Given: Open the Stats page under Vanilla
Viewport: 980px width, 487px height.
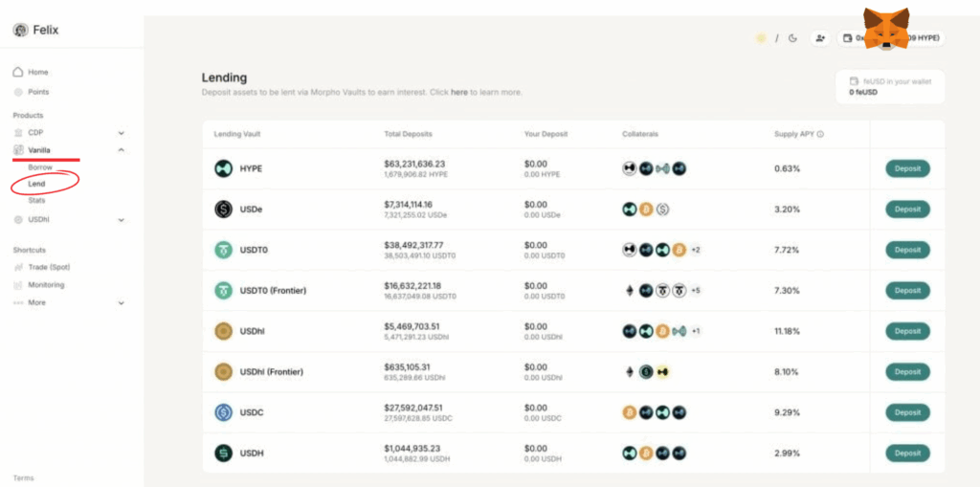Looking at the screenshot, I should [36, 201].
